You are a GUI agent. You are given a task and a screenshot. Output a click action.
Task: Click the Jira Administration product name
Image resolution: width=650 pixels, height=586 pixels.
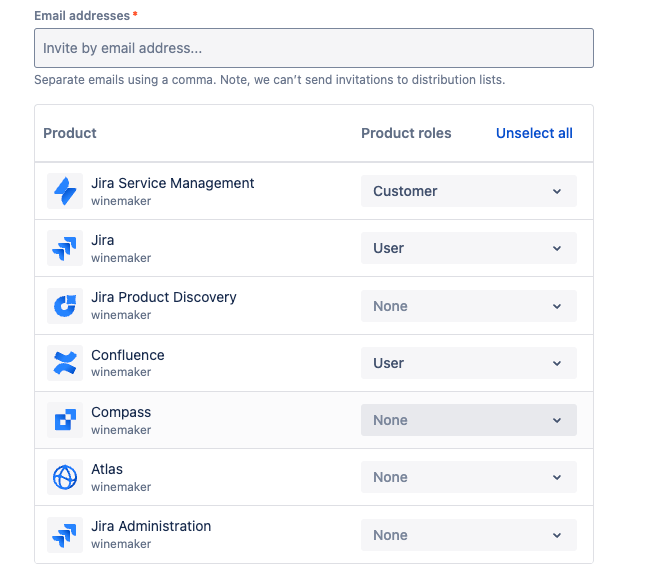(x=151, y=526)
